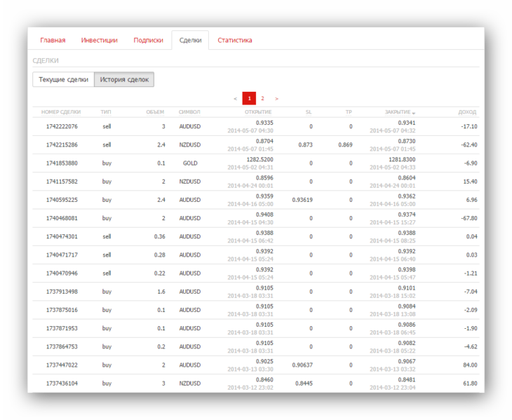Click the СДЕЛКИ section heading
Screen dimensions: 512x420
[46, 61]
